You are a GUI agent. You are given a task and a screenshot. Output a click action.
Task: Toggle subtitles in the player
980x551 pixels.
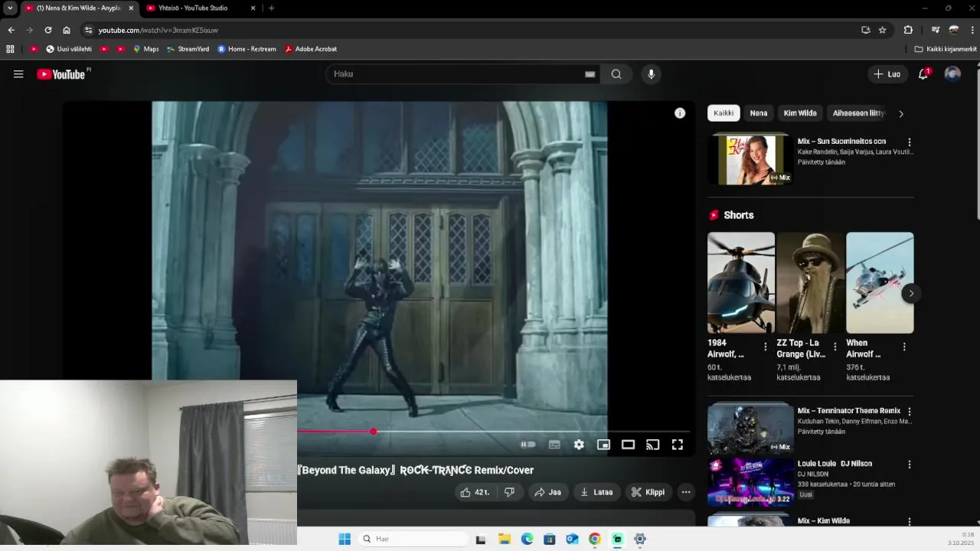[554, 445]
